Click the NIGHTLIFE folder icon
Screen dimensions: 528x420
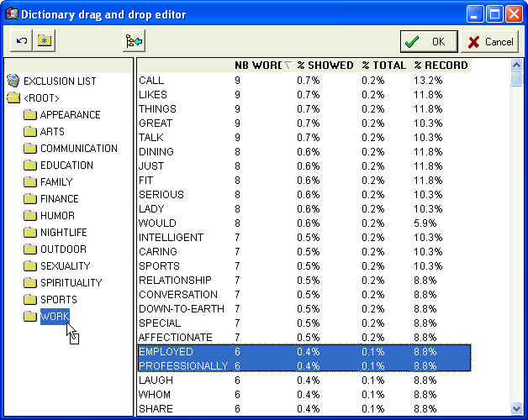pos(30,233)
